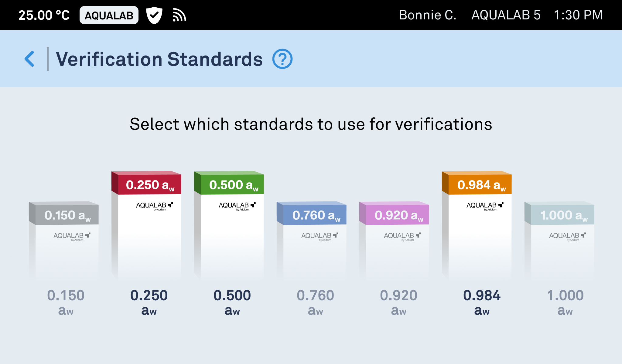Open help for Verification Standards
This screenshot has width=622, height=364.
pyautogui.click(x=282, y=59)
